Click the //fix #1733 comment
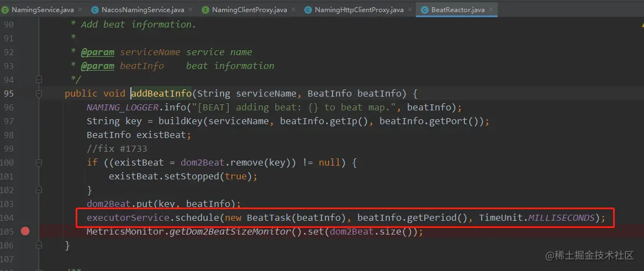 point(117,148)
